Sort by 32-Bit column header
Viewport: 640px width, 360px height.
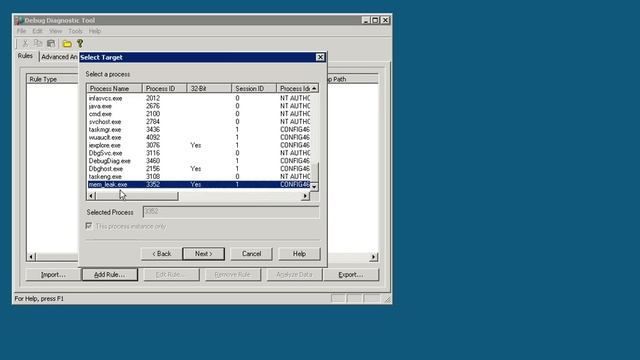pos(209,89)
